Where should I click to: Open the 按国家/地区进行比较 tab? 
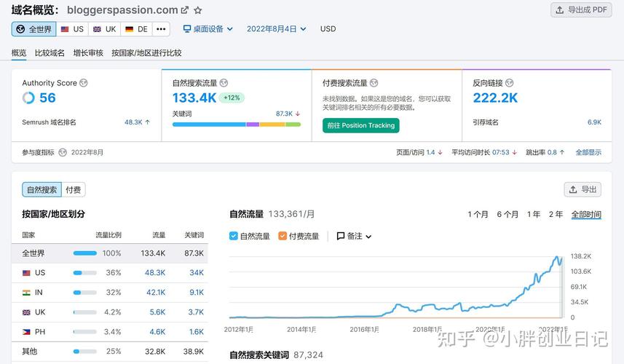(x=146, y=53)
